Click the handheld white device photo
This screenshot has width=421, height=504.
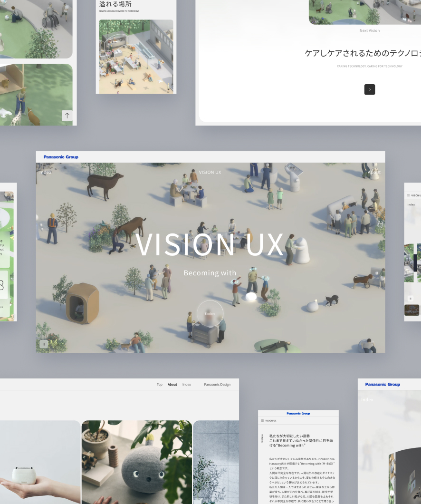pyautogui.click(x=38, y=462)
